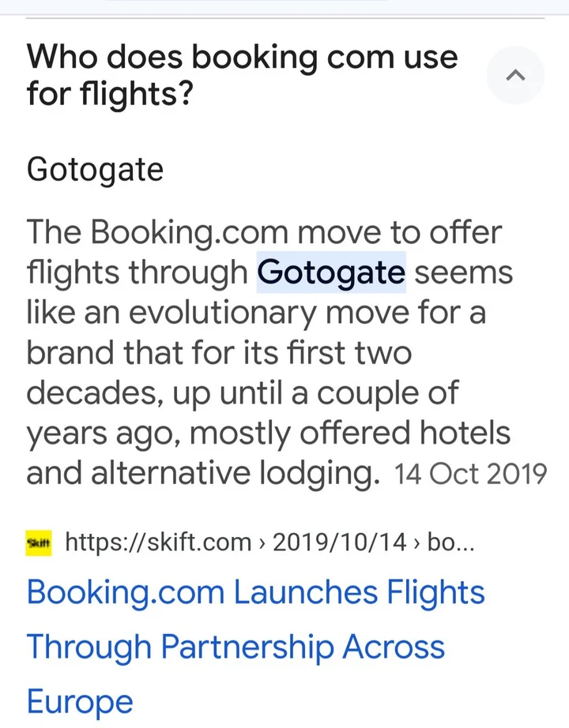This screenshot has width=569, height=728.
Task: Click the '14 Oct 2019' date
Action: [470, 474]
